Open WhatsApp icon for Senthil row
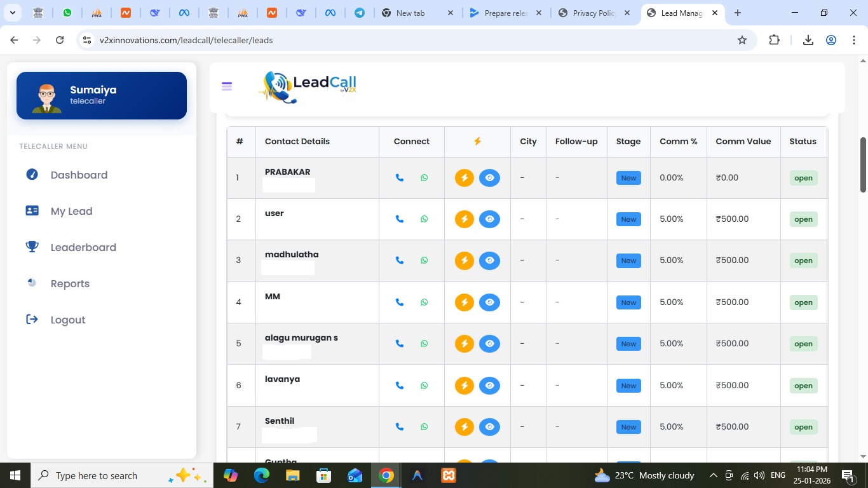Viewport: 868px width, 488px height. tap(424, 427)
